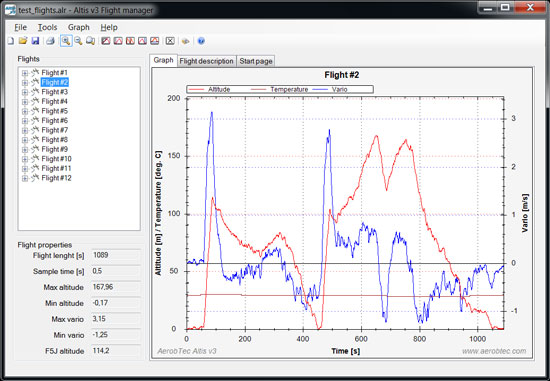550x381 pixels.
Task: Click the Max vario value 3,15
Action: (116, 319)
